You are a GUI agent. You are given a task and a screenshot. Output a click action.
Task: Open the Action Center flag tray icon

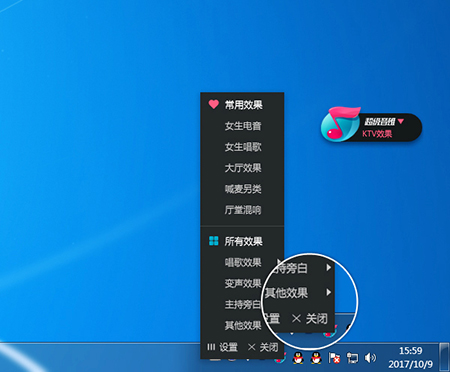334,358
